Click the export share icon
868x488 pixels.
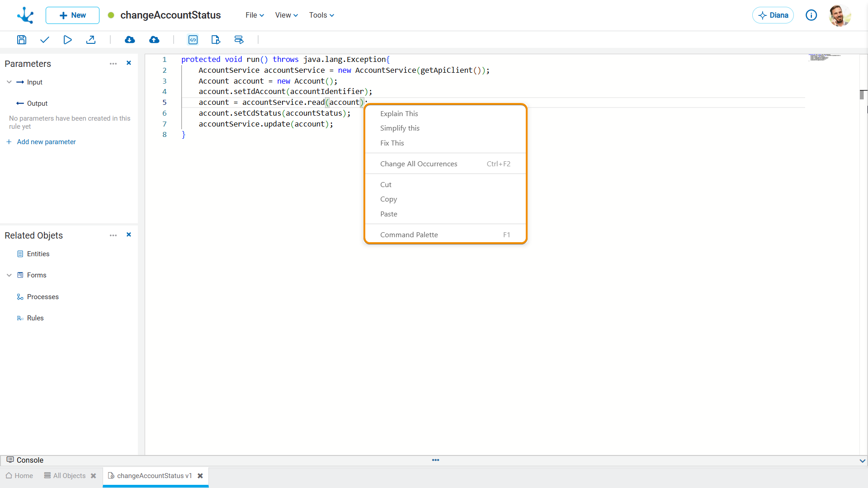91,40
